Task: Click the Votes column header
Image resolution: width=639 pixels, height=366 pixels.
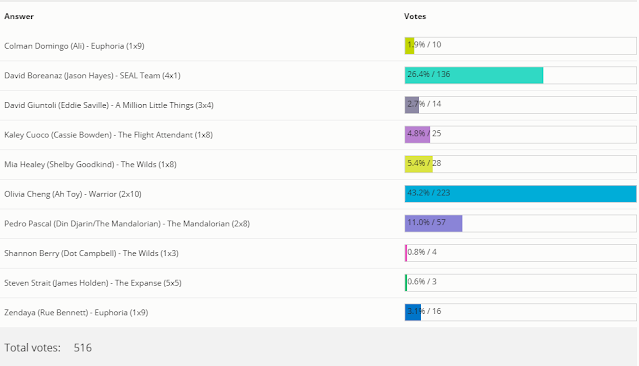Action: coord(415,16)
